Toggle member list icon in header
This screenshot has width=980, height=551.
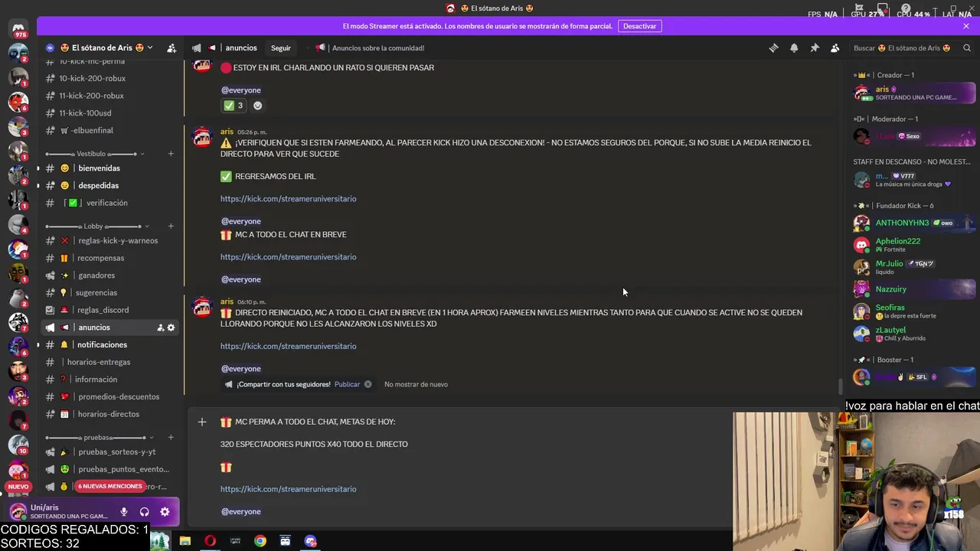pos(835,47)
